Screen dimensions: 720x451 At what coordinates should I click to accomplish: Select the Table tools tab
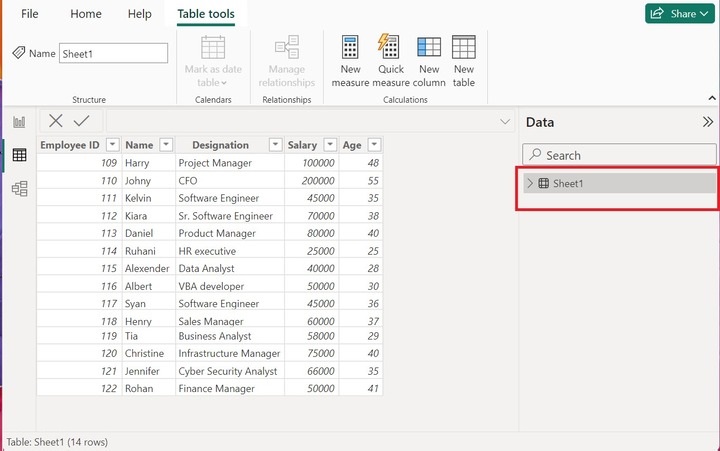pos(206,14)
